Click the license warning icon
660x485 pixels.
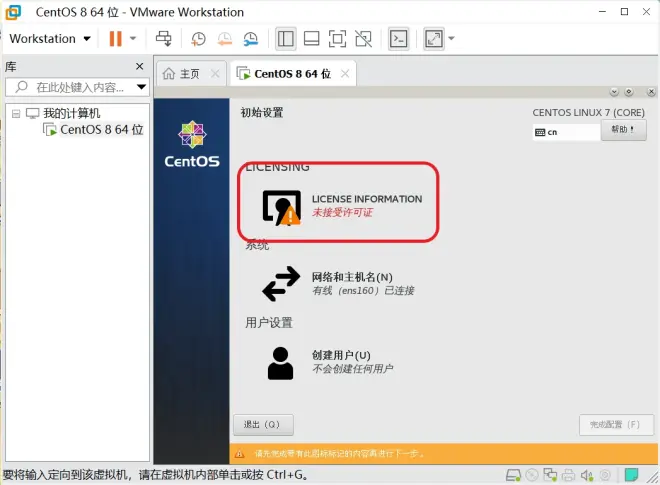282,208
